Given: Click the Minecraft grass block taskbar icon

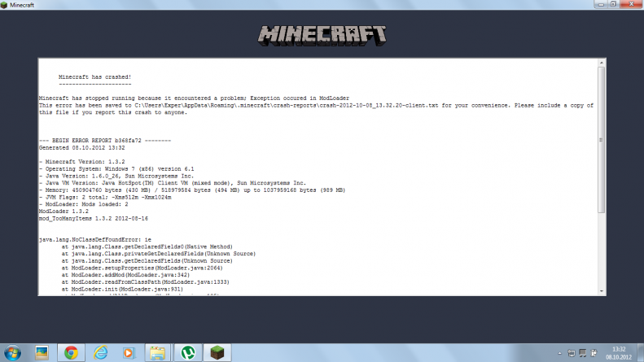Looking at the screenshot, I should tap(217, 352).
